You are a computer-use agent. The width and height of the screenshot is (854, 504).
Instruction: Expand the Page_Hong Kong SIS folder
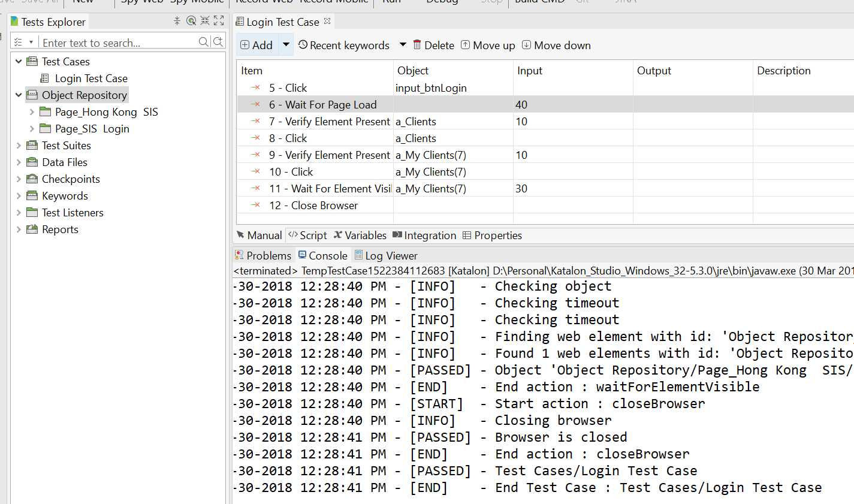point(32,111)
